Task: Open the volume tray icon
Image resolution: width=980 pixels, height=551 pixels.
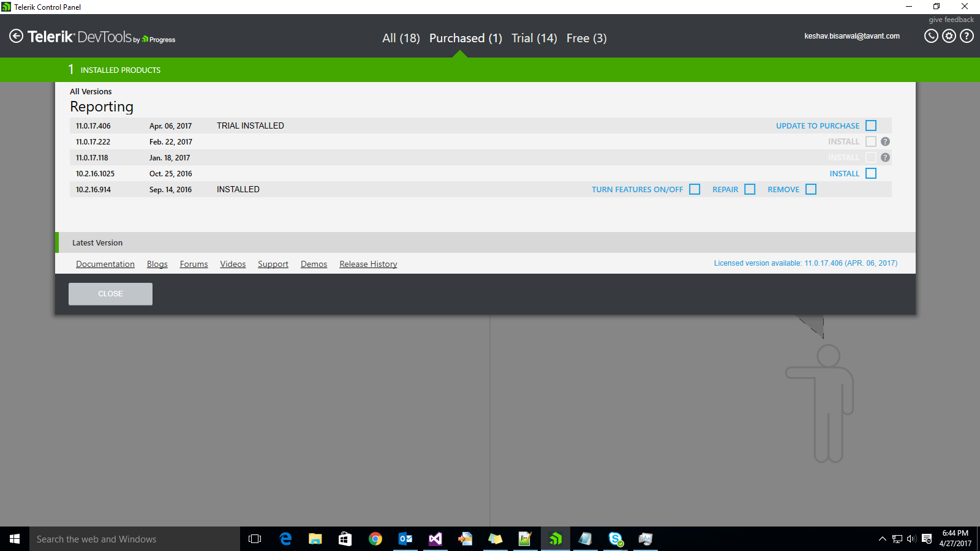Action: point(911,539)
